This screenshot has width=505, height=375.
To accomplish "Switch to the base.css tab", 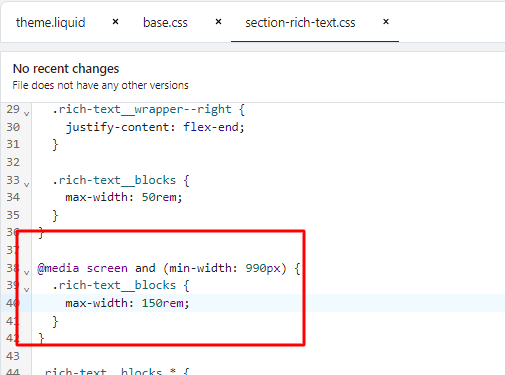I will click(165, 23).
